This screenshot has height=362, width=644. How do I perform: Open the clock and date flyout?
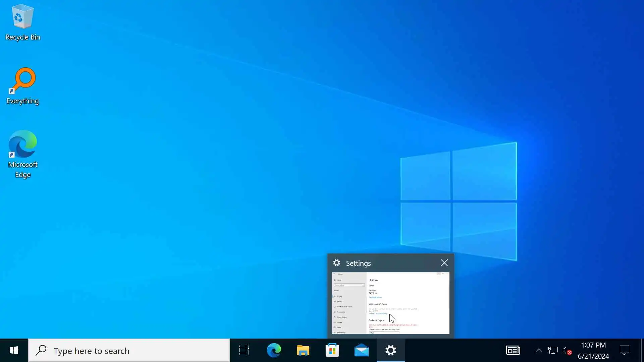(x=593, y=350)
